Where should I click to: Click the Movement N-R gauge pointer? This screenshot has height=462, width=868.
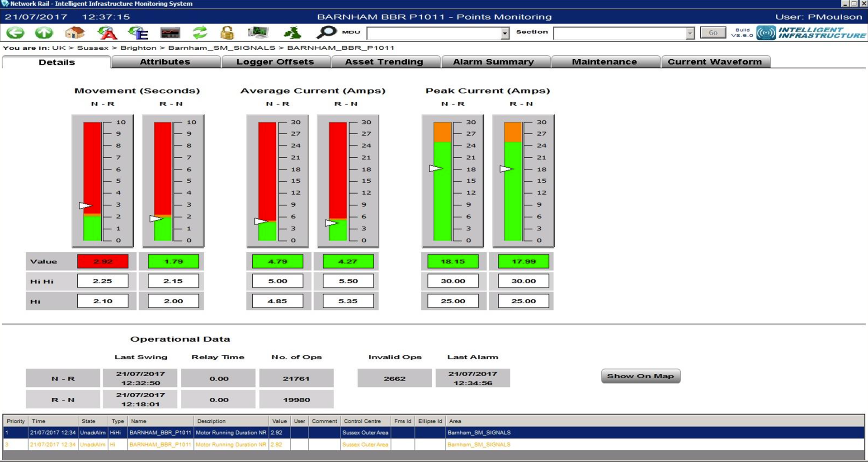[x=85, y=206]
